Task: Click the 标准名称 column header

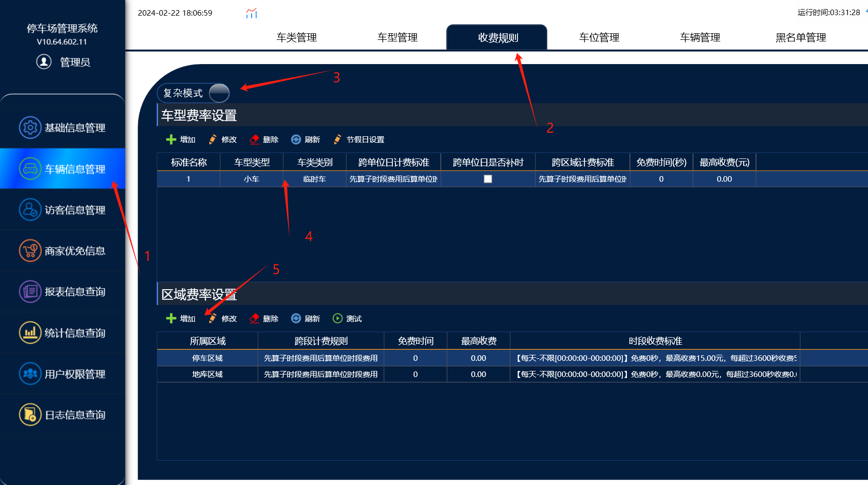Action: click(x=189, y=162)
